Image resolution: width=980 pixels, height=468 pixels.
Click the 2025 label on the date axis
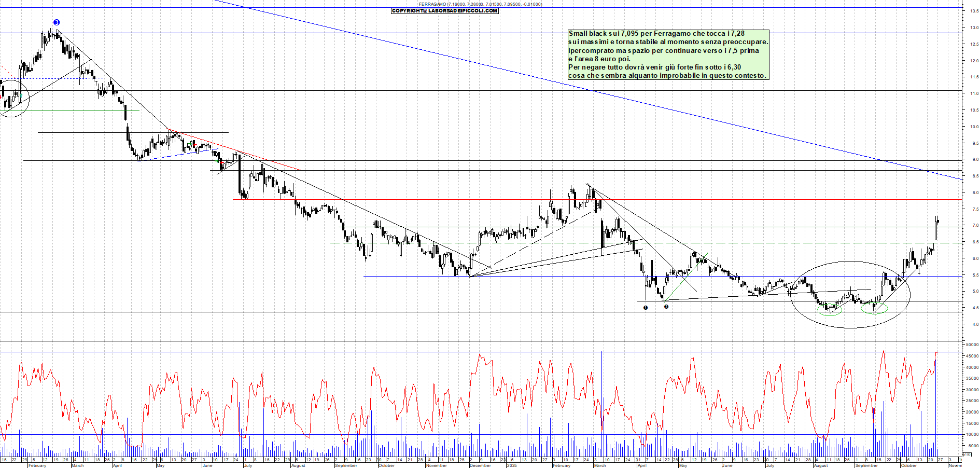(512, 465)
